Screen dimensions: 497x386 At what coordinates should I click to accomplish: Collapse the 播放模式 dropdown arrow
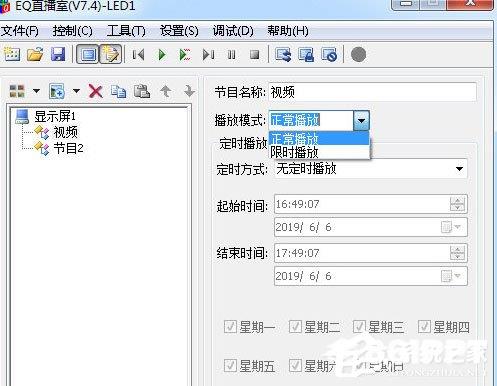tap(361, 120)
